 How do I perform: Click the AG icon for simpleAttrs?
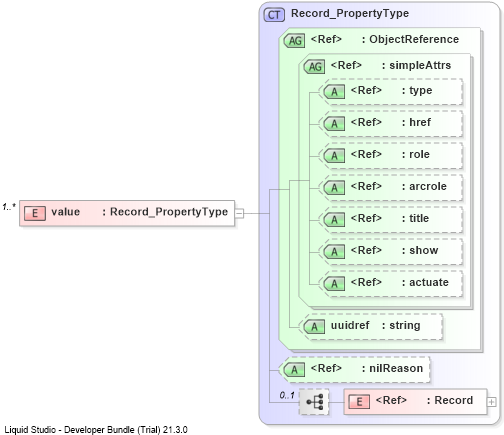tap(314, 67)
